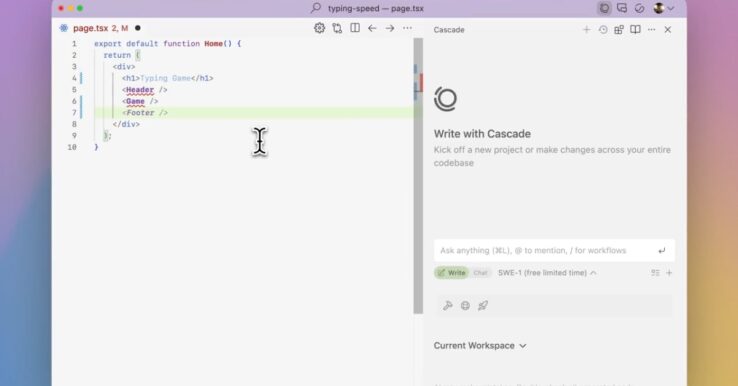Open Cascade panel more options
The image size is (738, 386).
[651, 30]
